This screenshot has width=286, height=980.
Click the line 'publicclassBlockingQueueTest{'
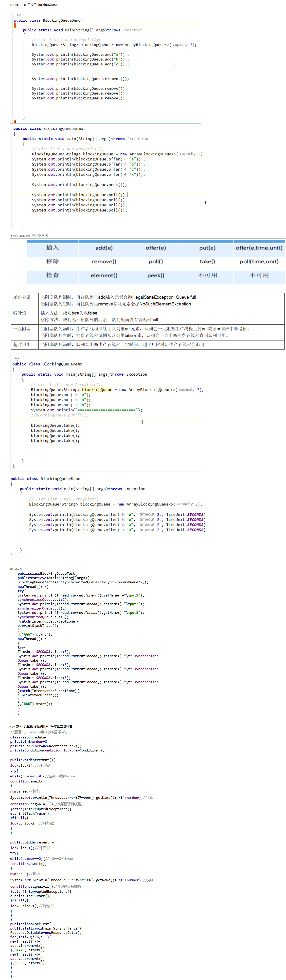click(x=47, y=574)
